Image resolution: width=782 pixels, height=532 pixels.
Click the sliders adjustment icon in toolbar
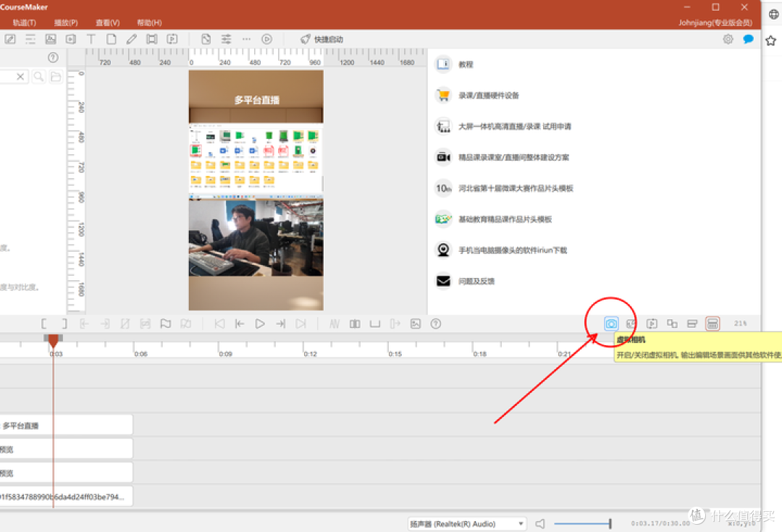pos(226,39)
